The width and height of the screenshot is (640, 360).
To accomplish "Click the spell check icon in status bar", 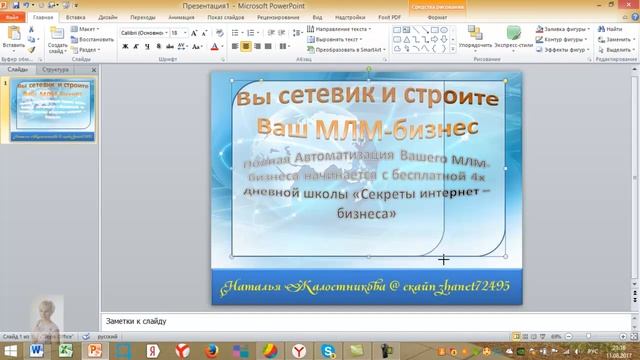I will click(x=86, y=337).
